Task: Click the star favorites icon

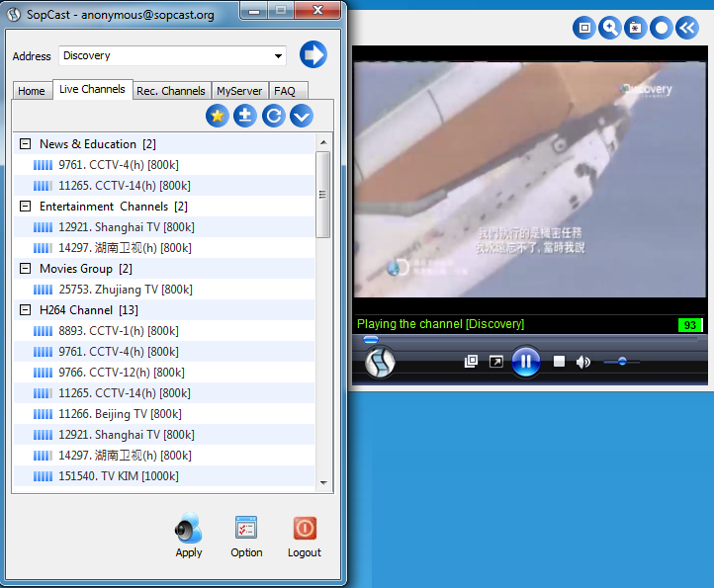Action: [218, 116]
